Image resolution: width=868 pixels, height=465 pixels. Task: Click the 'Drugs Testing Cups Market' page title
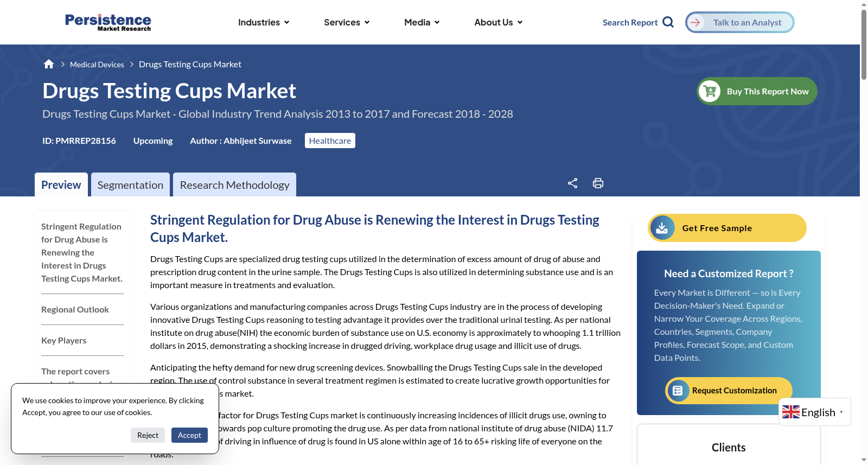coord(169,91)
